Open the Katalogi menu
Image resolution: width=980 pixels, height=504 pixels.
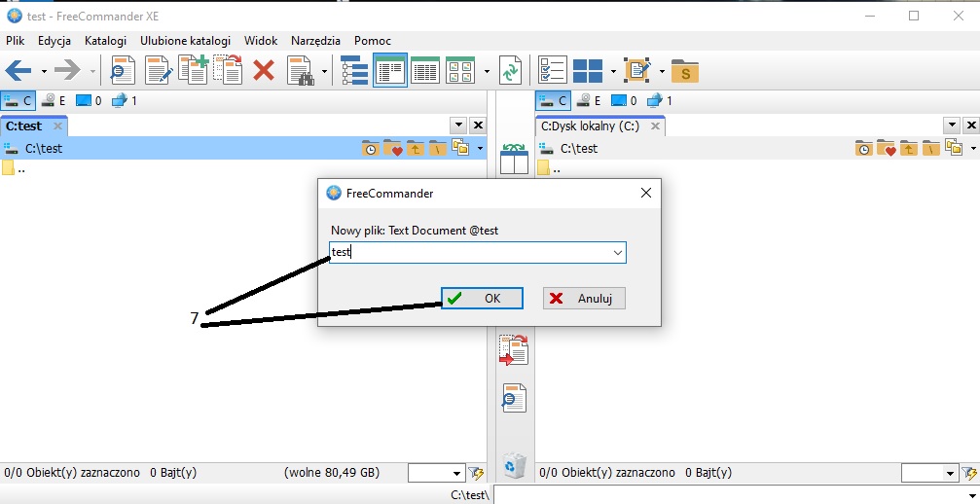106,41
